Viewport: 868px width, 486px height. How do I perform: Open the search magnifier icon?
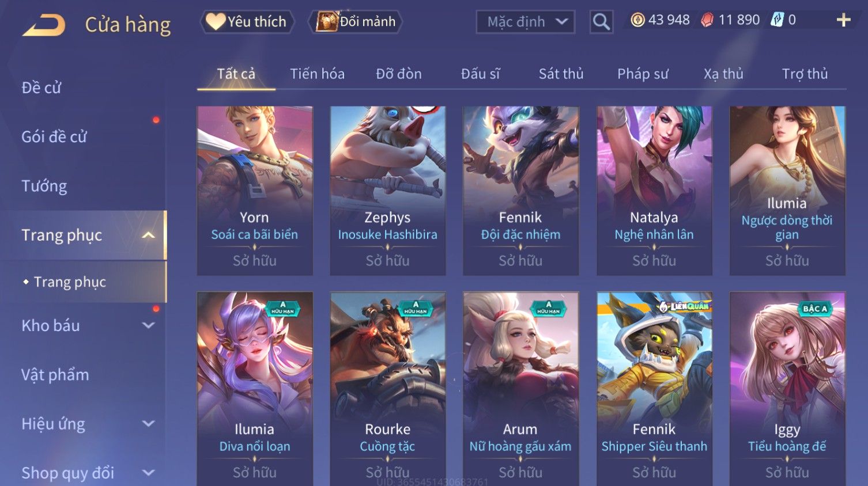click(x=601, y=22)
